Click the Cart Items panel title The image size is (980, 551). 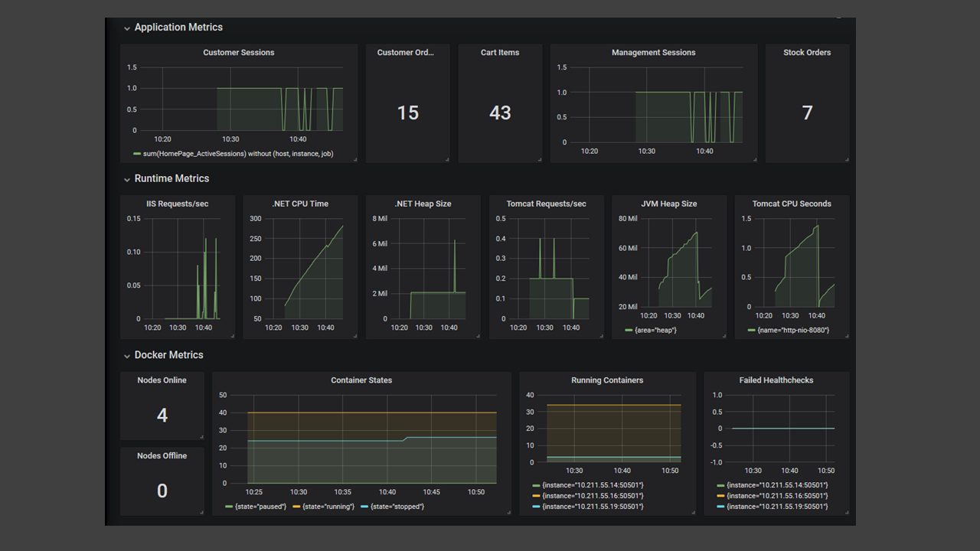pos(500,53)
